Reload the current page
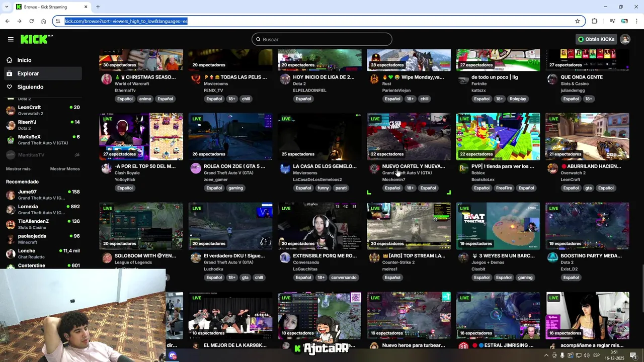Viewport: 644px width, 362px height. pyautogui.click(x=31, y=21)
